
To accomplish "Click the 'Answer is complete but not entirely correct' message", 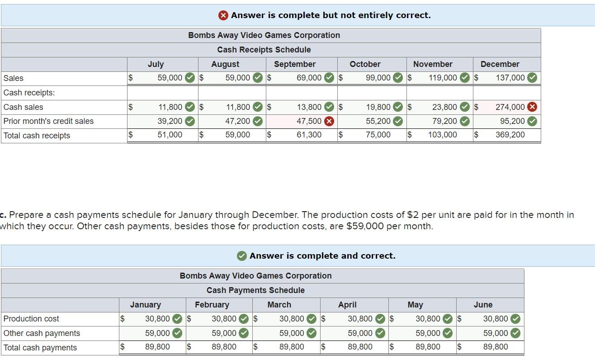I will 331,15.
